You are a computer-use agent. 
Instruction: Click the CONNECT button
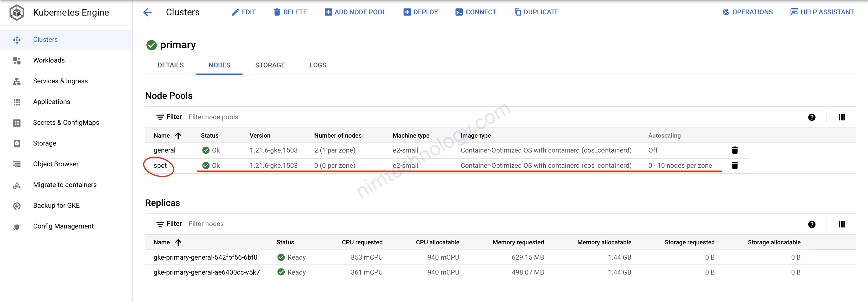pyautogui.click(x=476, y=12)
